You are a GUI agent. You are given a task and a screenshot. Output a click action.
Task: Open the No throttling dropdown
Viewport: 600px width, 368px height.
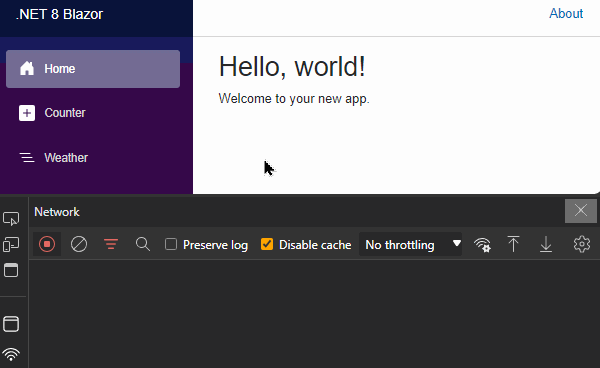click(410, 244)
